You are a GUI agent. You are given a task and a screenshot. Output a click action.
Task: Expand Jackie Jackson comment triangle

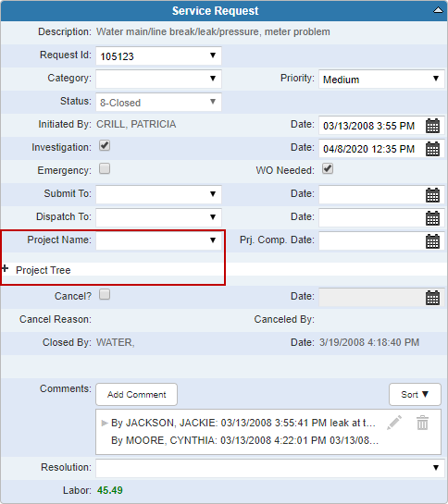[104, 423]
